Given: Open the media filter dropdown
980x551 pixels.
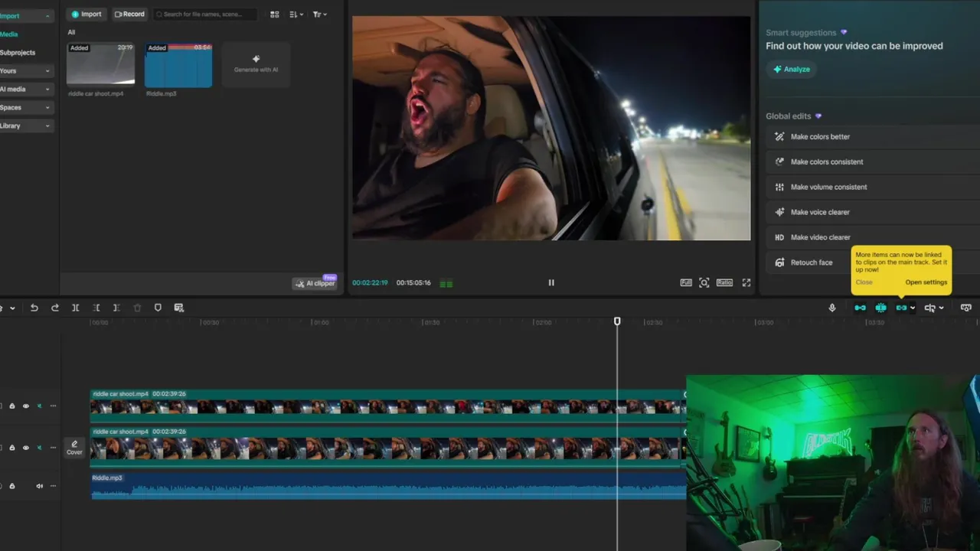Looking at the screenshot, I should (320, 14).
